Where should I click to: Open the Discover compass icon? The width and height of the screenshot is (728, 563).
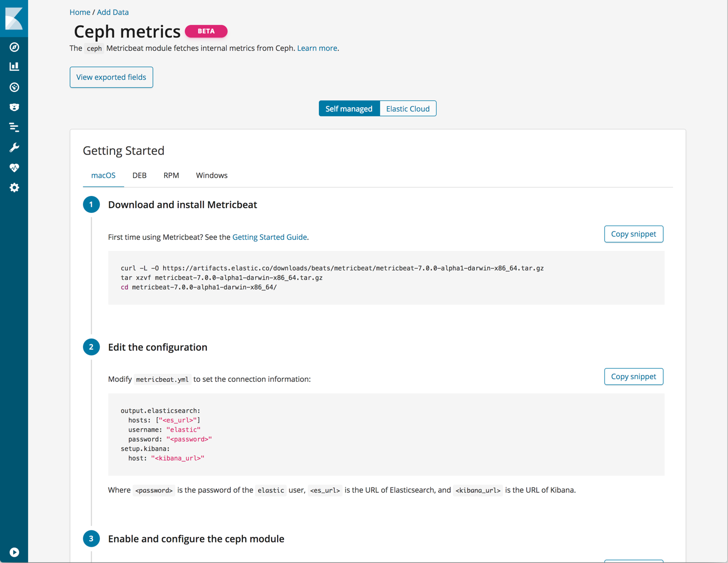pos(14,47)
